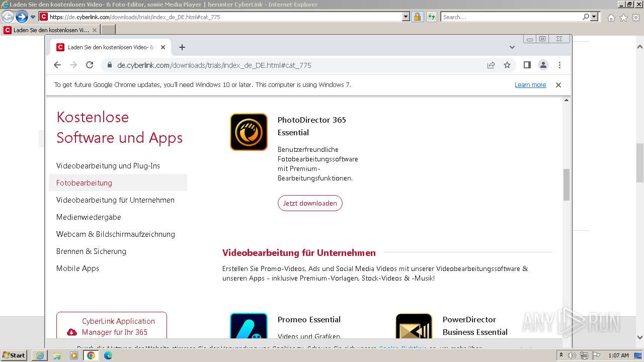The height and width of the screenshot is (362, 644).
Task: Open a new Chrome tab with the plus button
Action: click(x=182, y=47)
